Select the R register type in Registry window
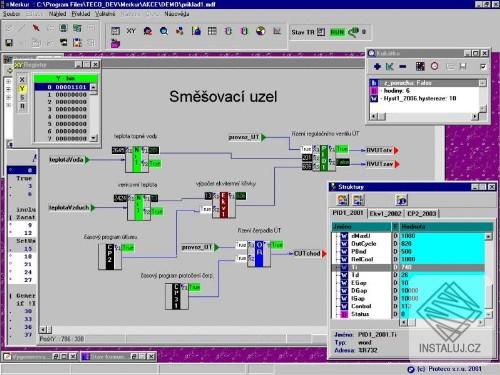 [x=22, y=106]
